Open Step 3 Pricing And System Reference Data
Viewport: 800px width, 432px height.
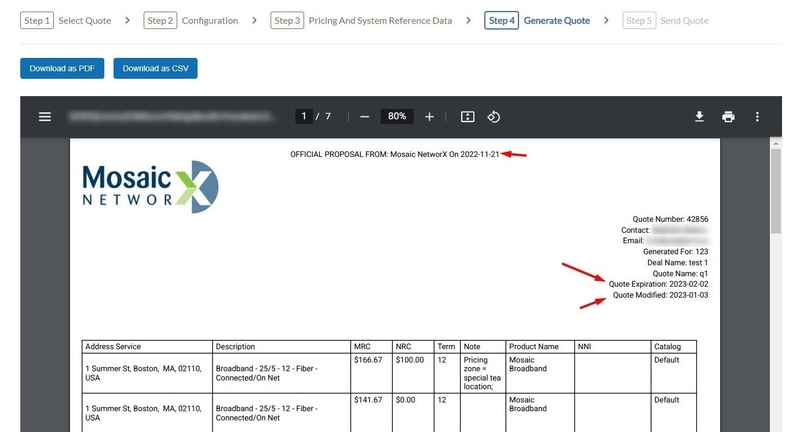pyautogui.click(x=361, y=20)
